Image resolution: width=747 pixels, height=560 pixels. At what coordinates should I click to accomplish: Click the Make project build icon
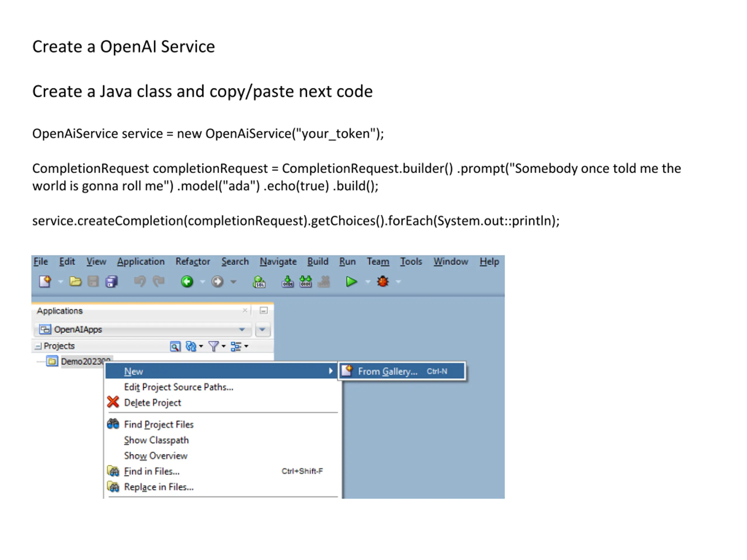(x=287, y=281)
